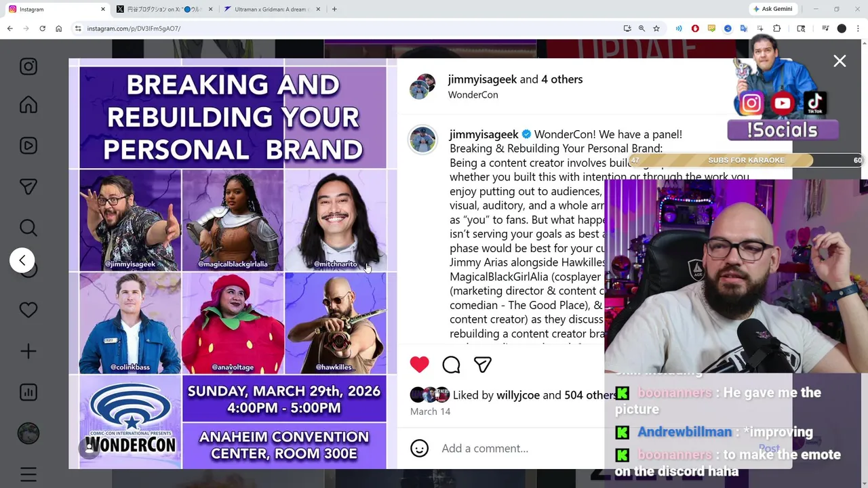Click the WonderCon panel poster image

pyautogui.click(x=233, y=264)
